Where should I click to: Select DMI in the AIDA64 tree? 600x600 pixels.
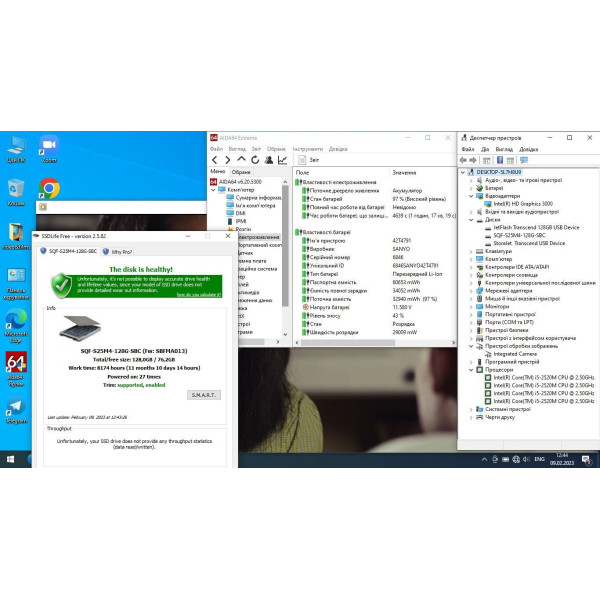236,214
